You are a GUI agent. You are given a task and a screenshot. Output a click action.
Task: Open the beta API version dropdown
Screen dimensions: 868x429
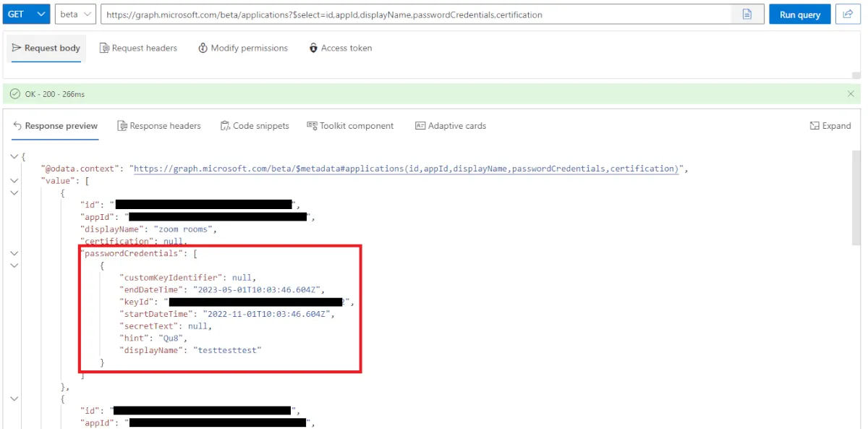(x=75, y=14)
